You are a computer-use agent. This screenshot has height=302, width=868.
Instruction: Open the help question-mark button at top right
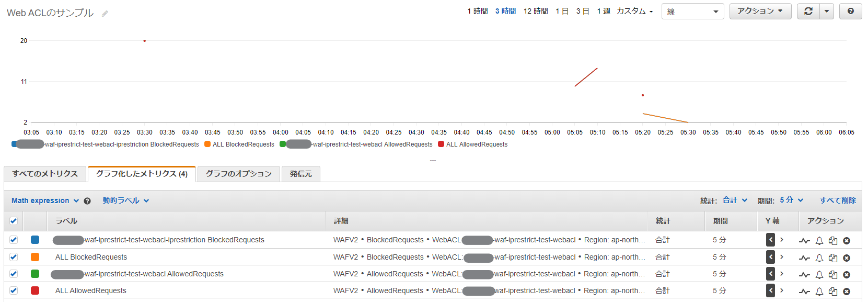pos(850,11)
